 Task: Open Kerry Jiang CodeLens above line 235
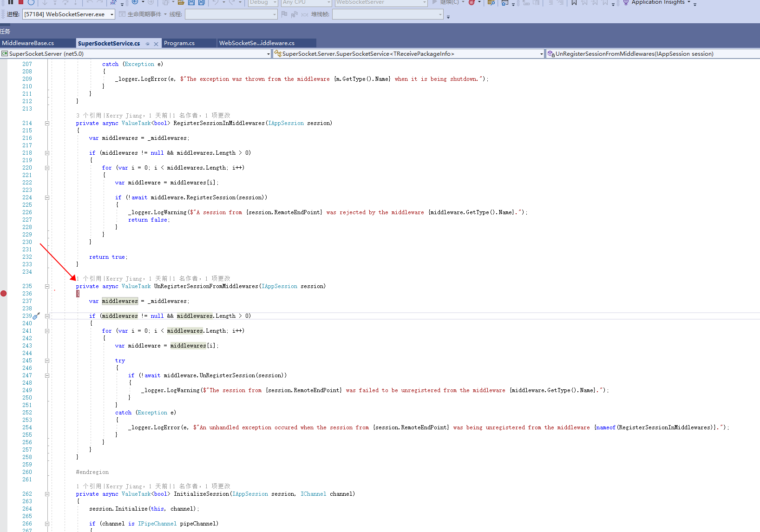(x=124, y=278)
